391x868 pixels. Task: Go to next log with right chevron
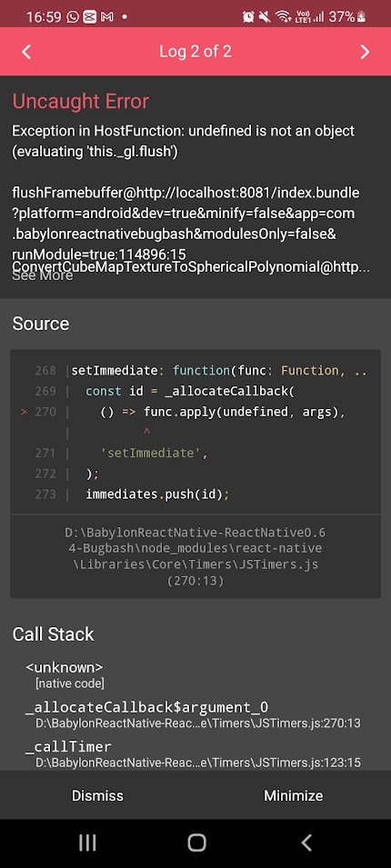pos(365,52)
